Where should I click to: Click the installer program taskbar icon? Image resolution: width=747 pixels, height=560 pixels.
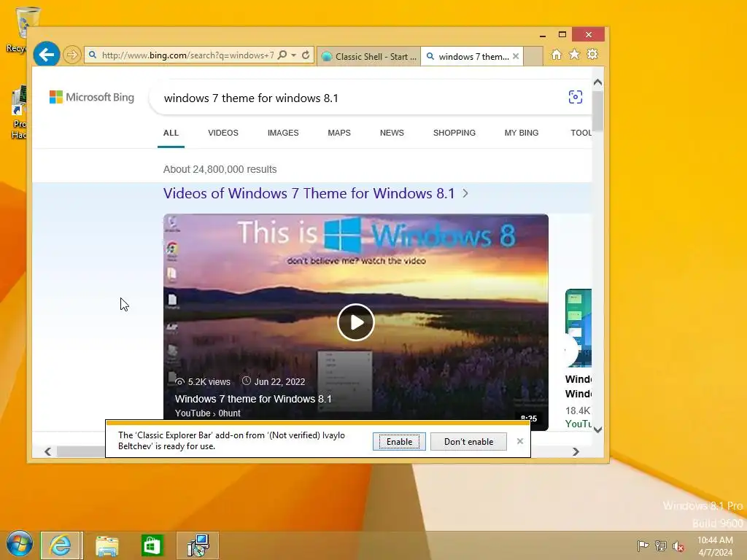point(198,545)
